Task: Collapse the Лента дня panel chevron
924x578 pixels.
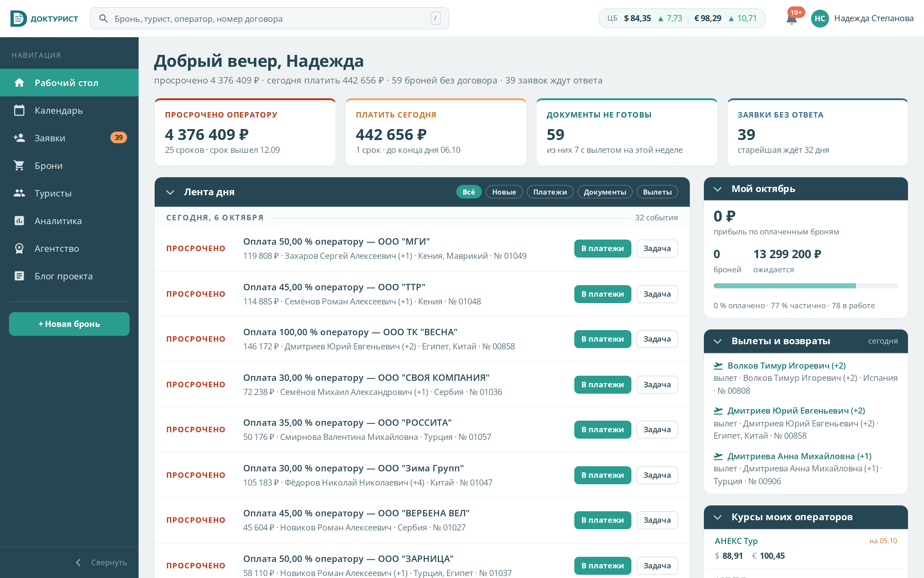Action: tap(170, 192)
